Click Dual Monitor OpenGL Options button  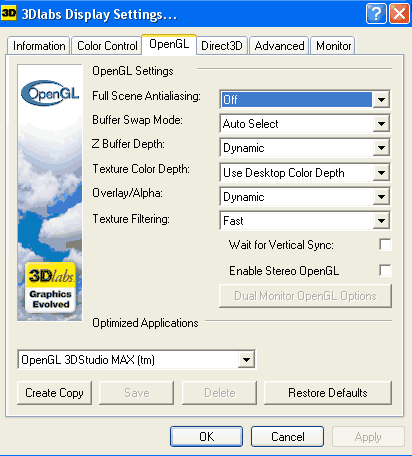[305, 296]
